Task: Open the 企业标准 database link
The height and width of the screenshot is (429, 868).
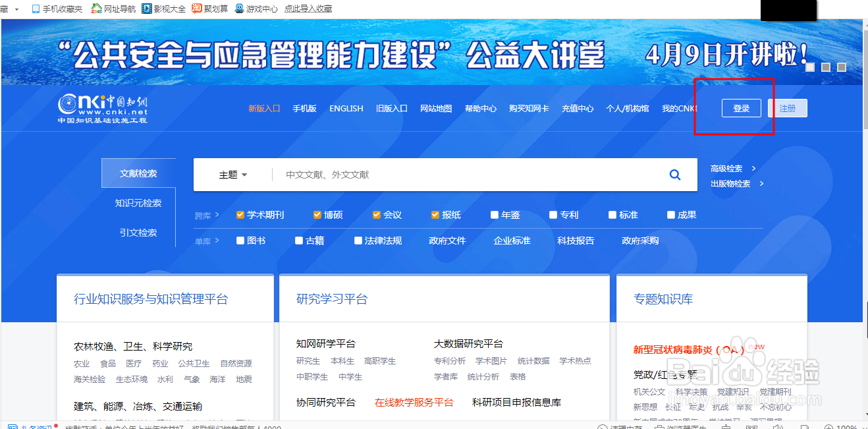Action: [x=512, y=241]
